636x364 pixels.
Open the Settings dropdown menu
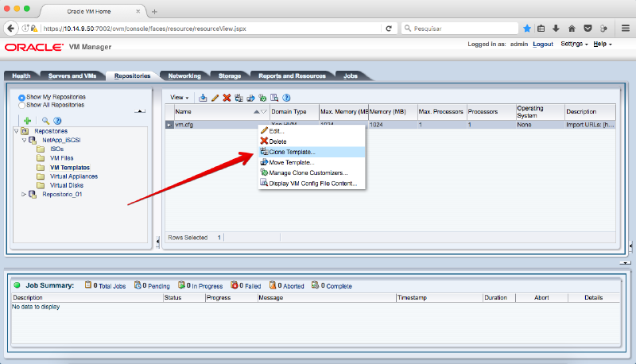[573, 44]
